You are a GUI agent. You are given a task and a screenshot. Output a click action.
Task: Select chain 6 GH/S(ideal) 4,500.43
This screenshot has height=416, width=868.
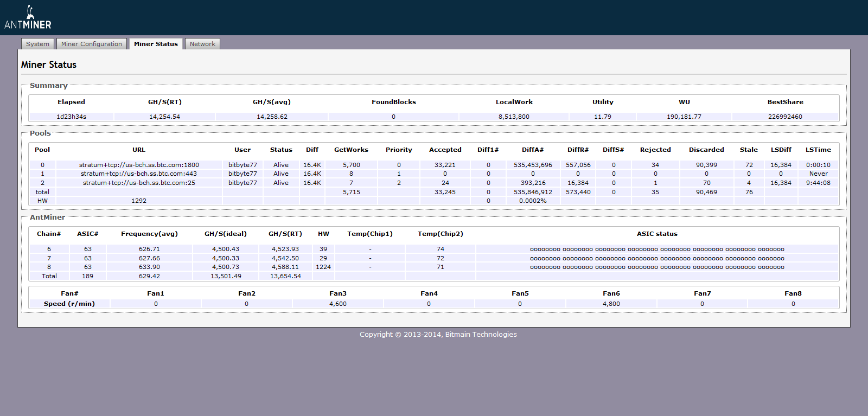point(225,249)
